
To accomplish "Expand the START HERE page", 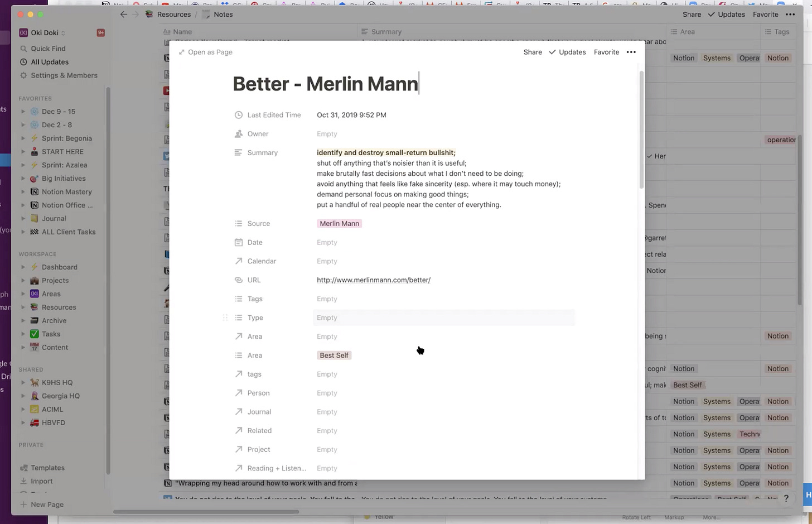I will pos(23,152).
